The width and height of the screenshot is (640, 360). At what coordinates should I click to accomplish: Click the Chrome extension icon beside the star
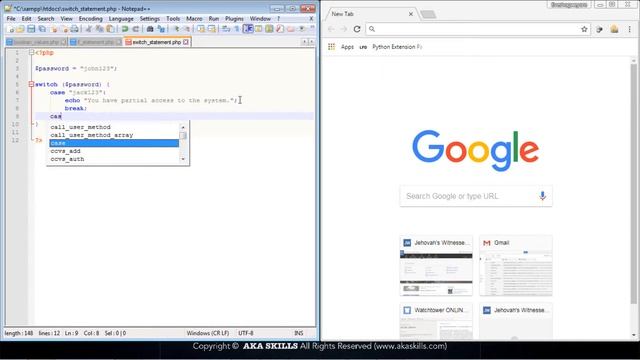click(599, 29)
